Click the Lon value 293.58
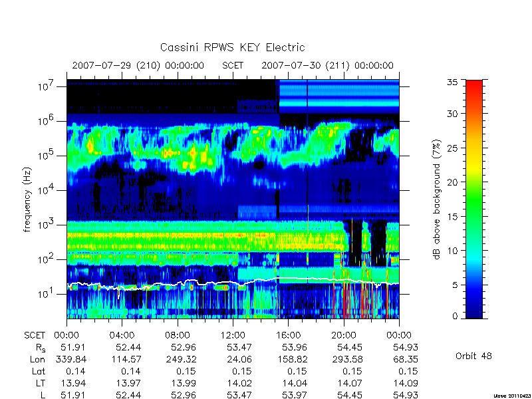 [x=346, y=359]
